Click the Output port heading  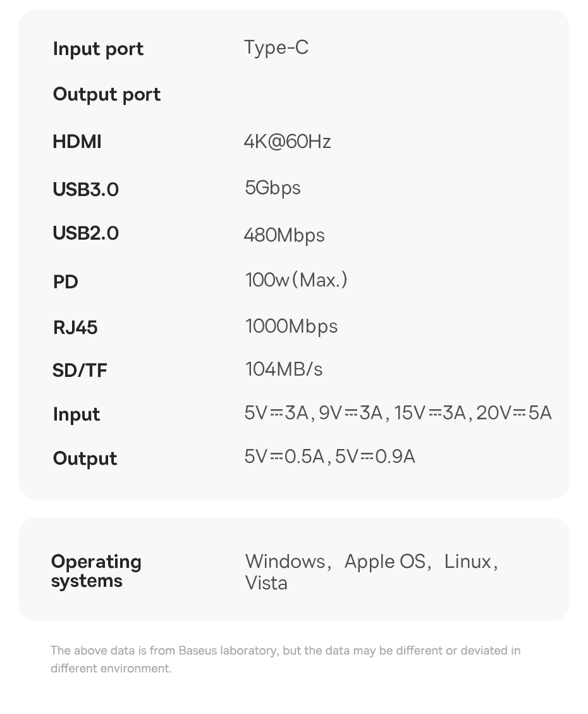(x=106, y=94)
